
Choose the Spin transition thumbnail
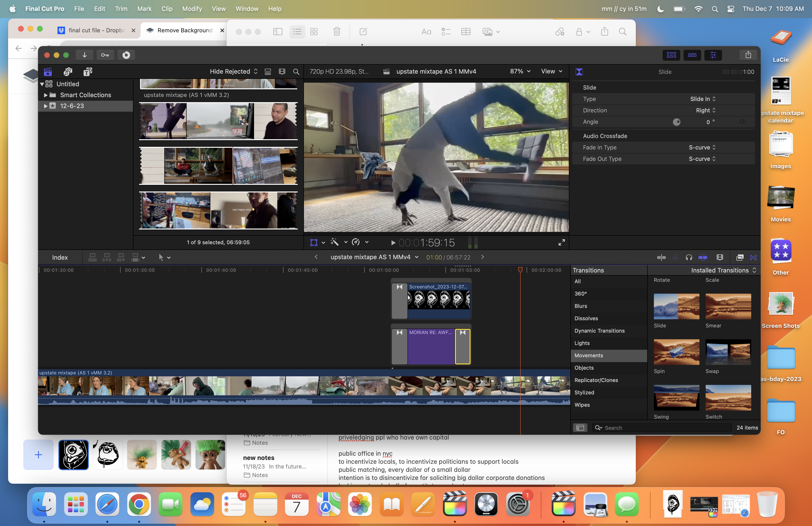click(676, 352)
